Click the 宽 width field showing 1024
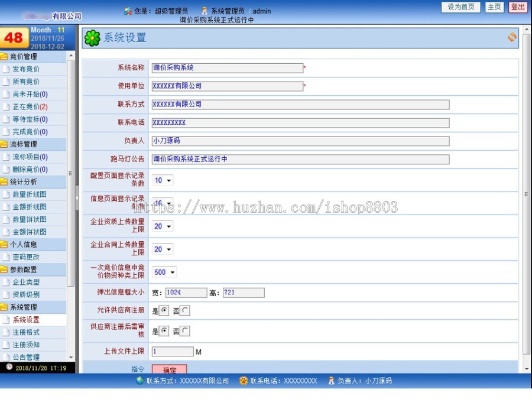This screenshot has width=532, height=412. pyautogui.click(x=186, y=293)
